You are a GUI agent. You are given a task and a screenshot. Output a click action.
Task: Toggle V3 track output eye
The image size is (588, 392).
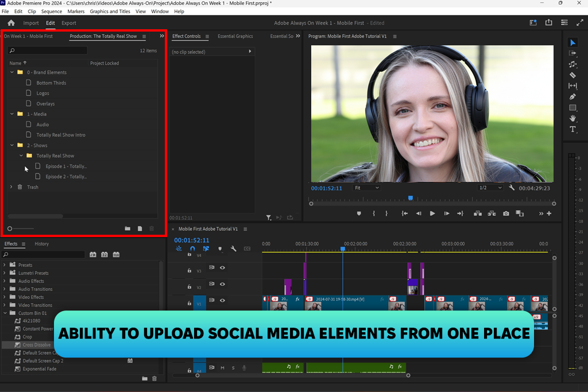point(222,267)
